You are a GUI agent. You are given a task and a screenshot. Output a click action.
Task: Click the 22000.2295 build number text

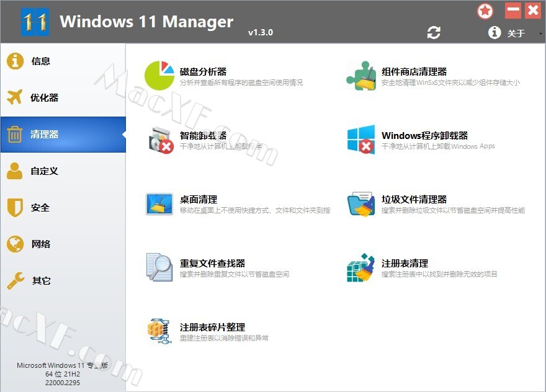(x=63, y=383)
